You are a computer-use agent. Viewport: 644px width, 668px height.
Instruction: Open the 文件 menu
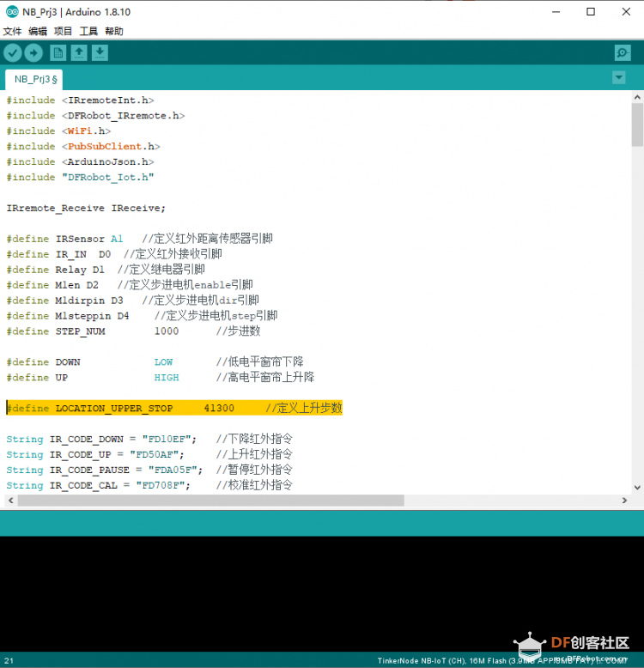tap(12, 31)
